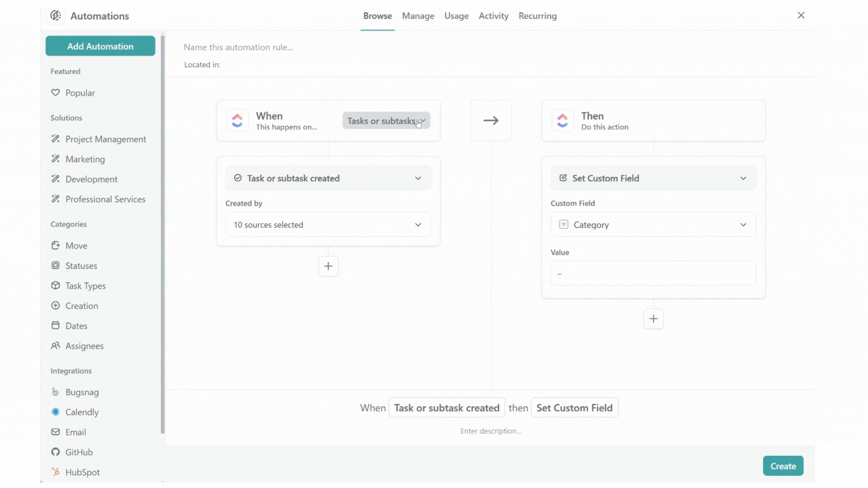
Task: Click the Create button
Action: 783,466
